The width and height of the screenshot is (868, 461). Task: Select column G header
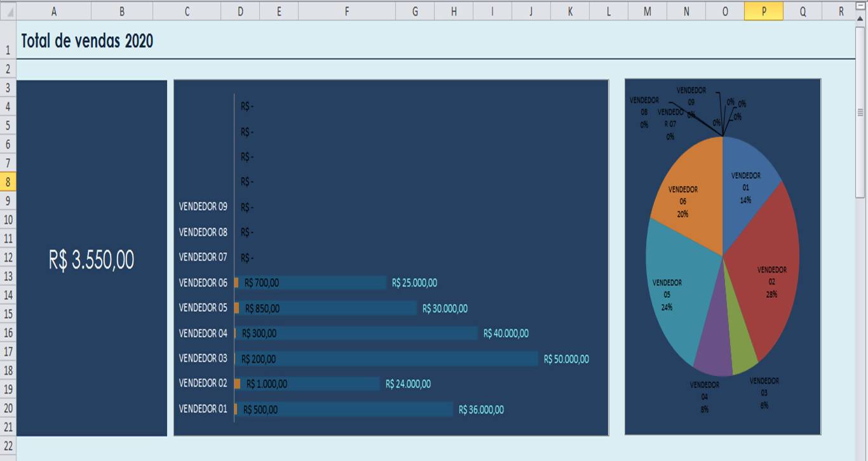(x=415, y=11)
